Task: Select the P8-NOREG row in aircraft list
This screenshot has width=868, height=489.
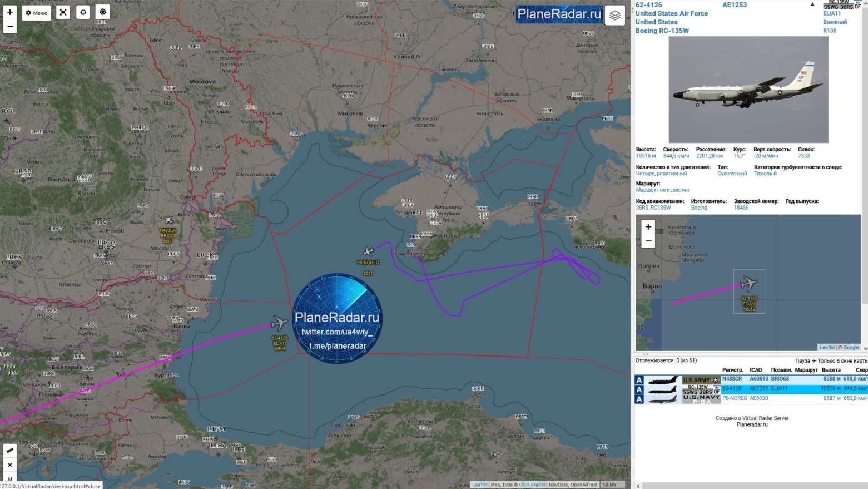Action: pyautogui.click(x=751, y=398)
